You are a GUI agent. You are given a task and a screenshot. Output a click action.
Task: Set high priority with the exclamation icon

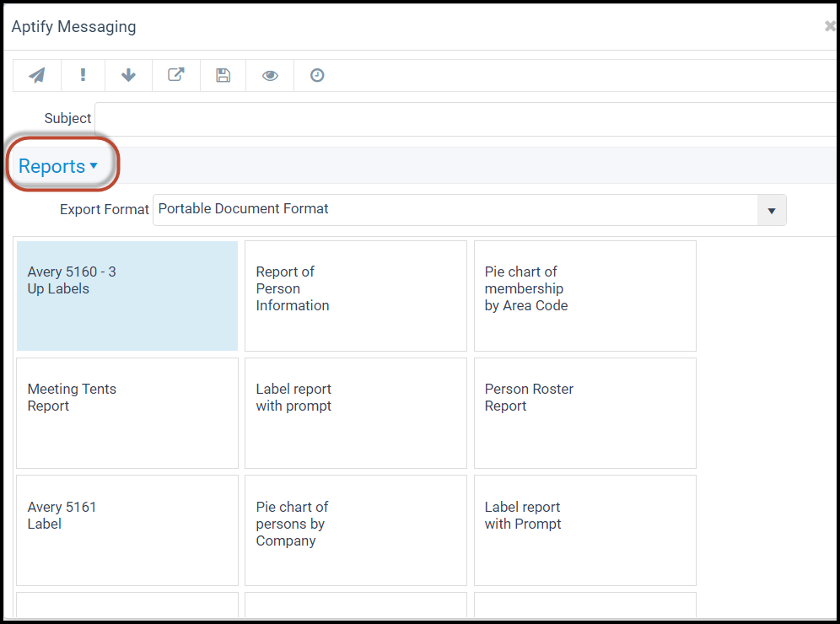click(x=83, y=76)
